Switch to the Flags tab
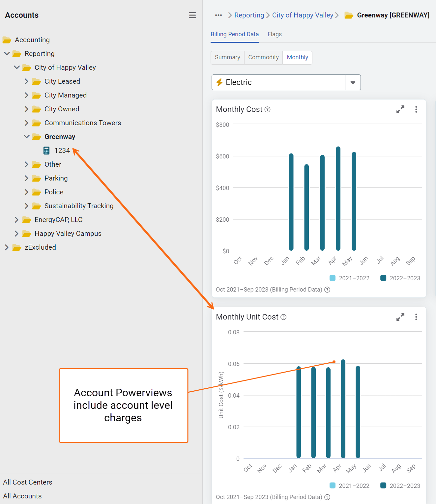The image size is (436, 504). [275, 34]
